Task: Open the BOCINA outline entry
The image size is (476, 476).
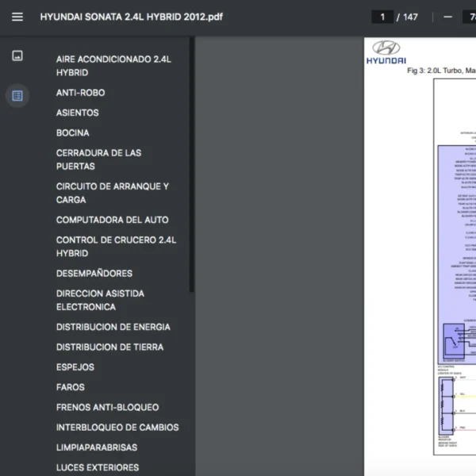Action: tap(72, 132)
